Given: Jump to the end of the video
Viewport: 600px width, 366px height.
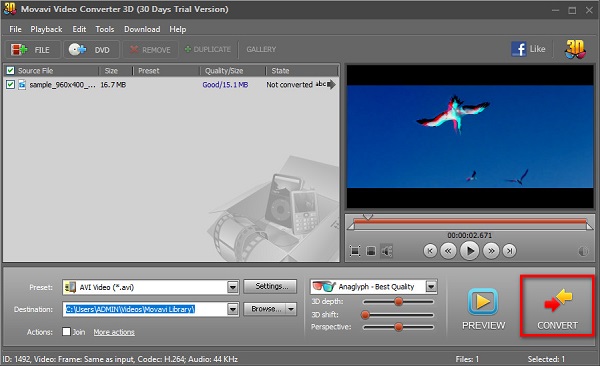Looking at the screenshot, I should [x=509, y=251].
